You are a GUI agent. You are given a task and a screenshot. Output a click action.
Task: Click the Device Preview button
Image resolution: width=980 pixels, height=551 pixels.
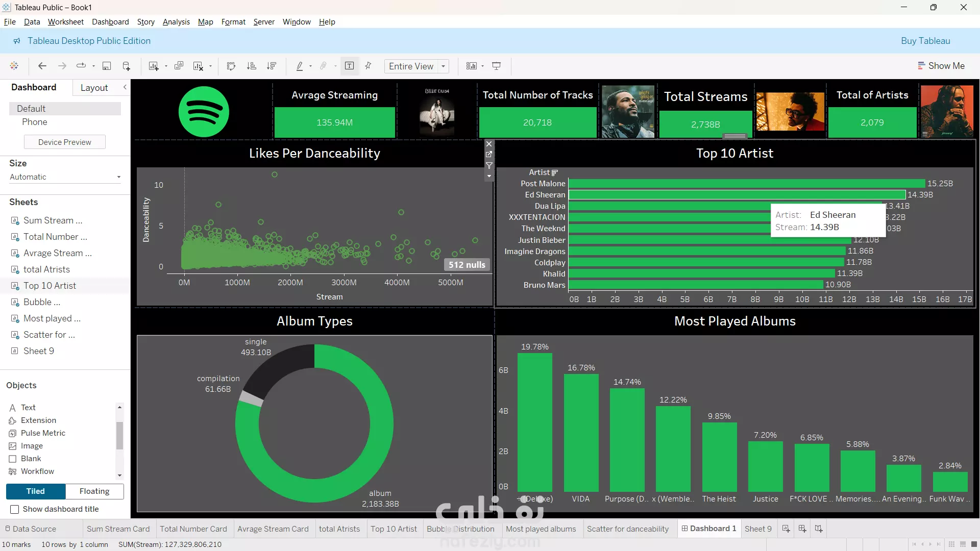click(65, 142)
